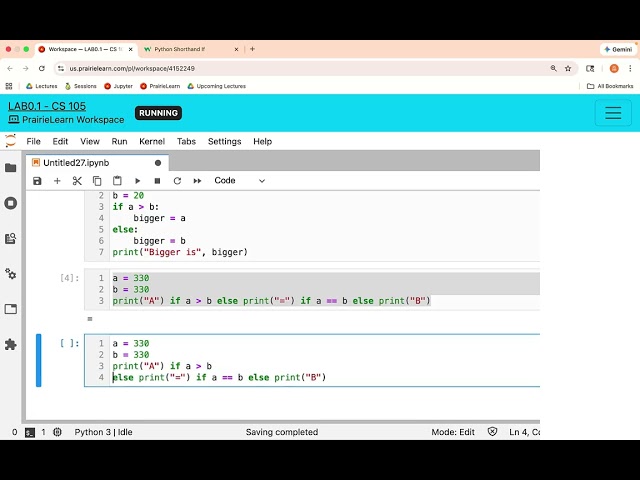Run the selected cell with play icon
This screenshot has height=480, width=640.
point(137,181)
